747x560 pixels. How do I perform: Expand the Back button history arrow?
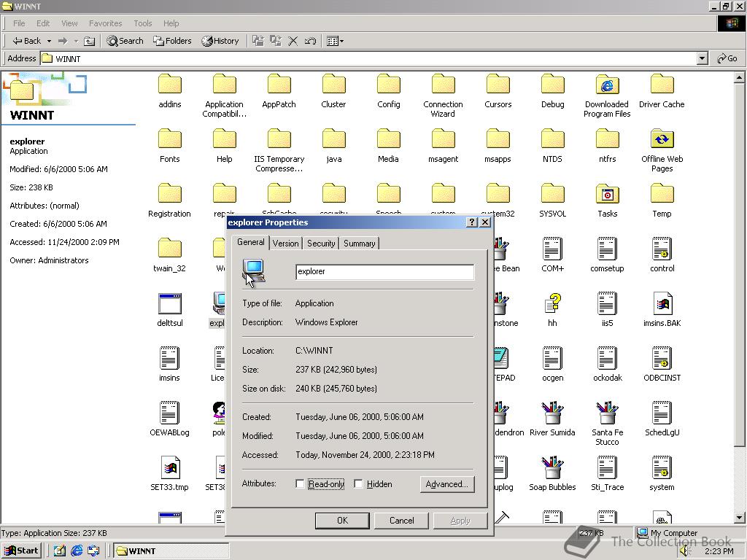49,42
